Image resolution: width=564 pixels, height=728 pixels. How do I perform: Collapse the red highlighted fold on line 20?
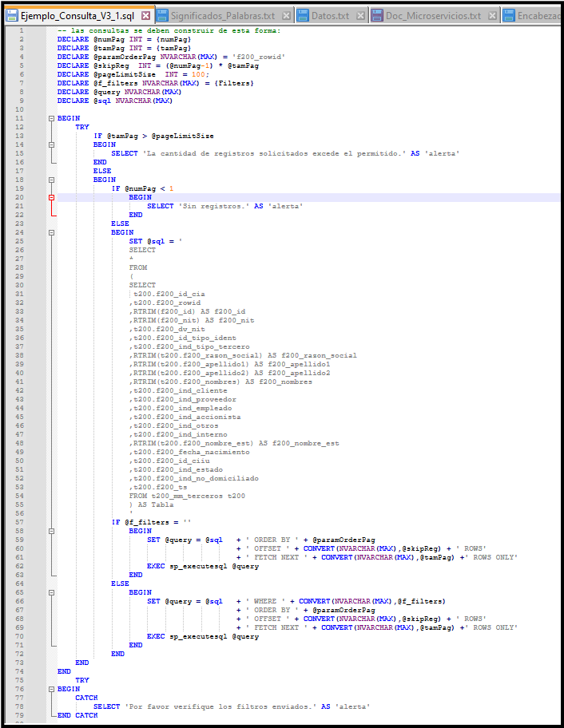pyautogui.click(x=52, y=197)
